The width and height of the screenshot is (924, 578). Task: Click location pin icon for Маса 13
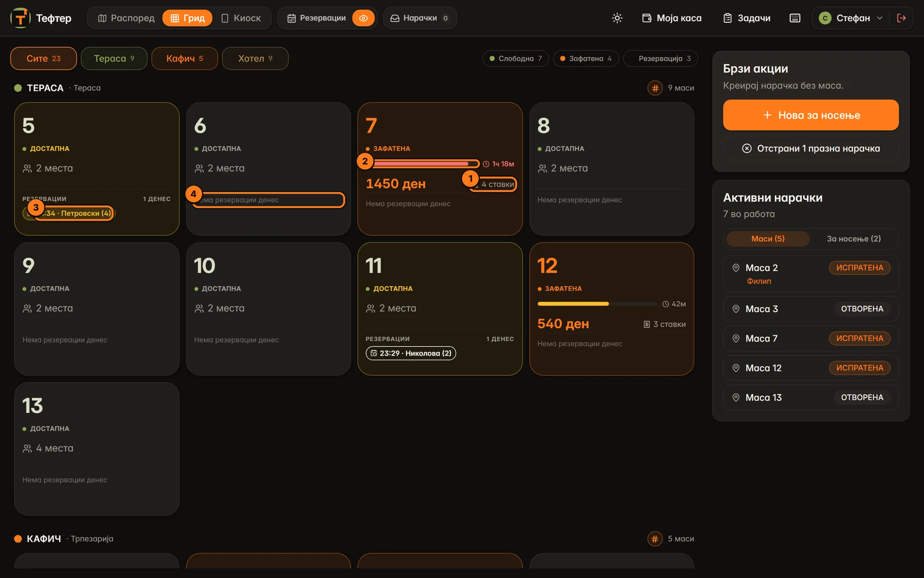click(736, 398)
